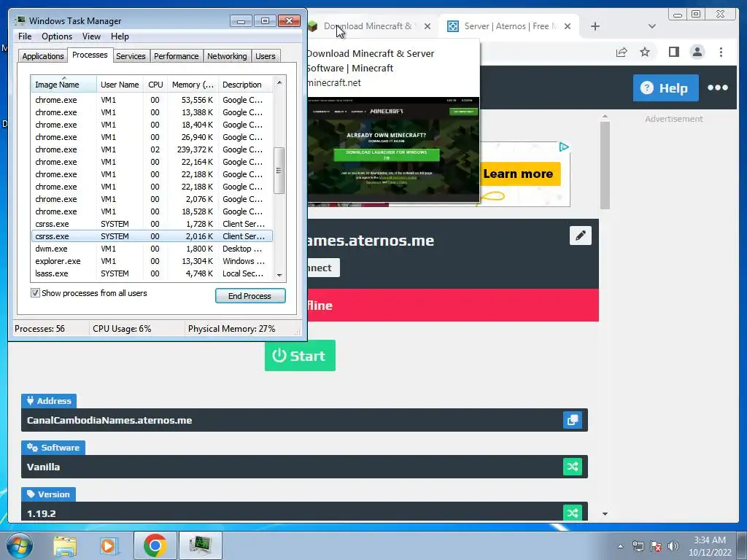Viewport: 747px width, 560px height.
Task: Click the shuffle icon on the Vanilla software row
Action: pos(573,467)
